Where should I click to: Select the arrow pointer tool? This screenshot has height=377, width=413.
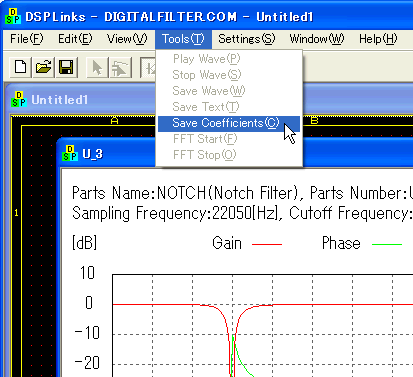(x=97, y=67)
